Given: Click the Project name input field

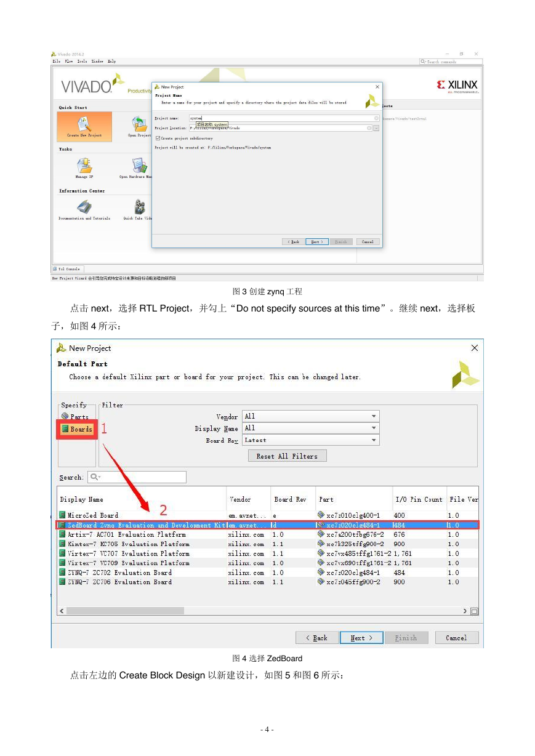Looking at the screenshot, I should click(284, 118).
